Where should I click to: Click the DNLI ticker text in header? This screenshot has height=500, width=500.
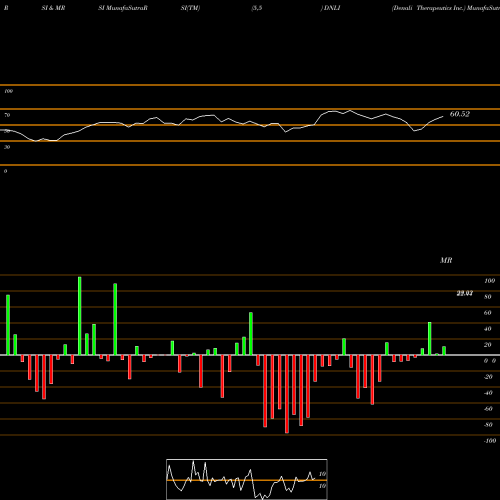pyautogui.click(x=332, y=8)
